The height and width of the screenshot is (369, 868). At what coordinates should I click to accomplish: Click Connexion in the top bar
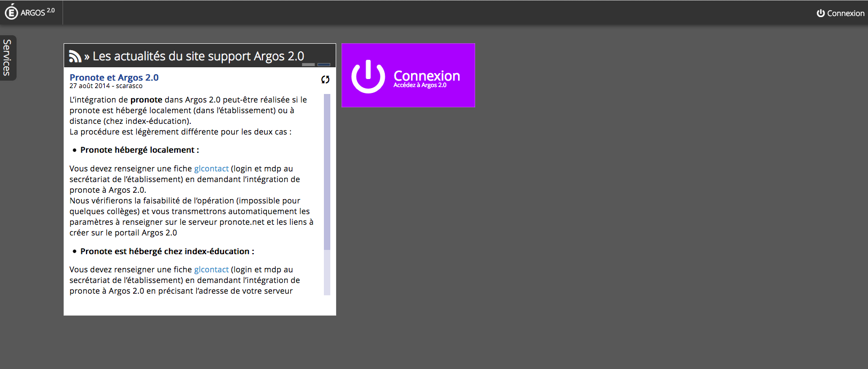tap(840, 13)
